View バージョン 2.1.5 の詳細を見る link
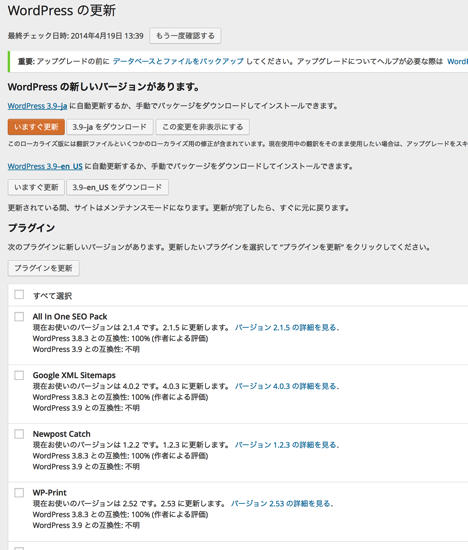This screenshot has width=468, height=550. (287, 328)
